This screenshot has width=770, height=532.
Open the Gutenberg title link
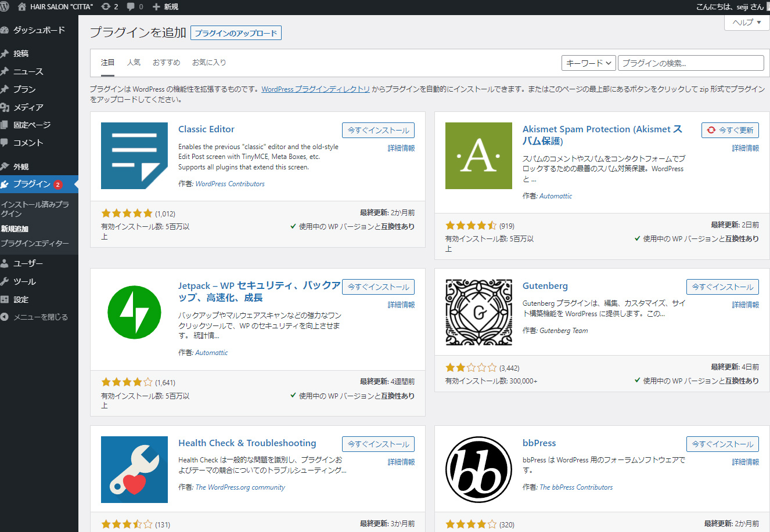[545, 286]
